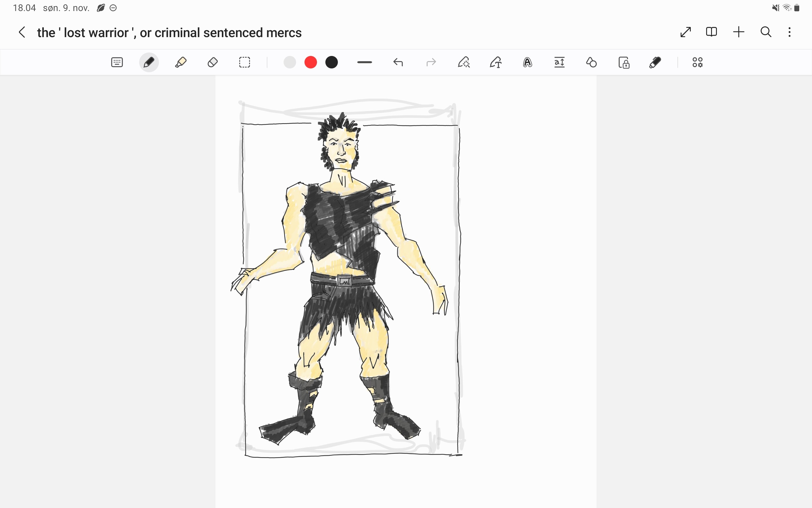This screenshot has height=508, width=812.
Task: Select the pen drawing tool
Action: 149,63
